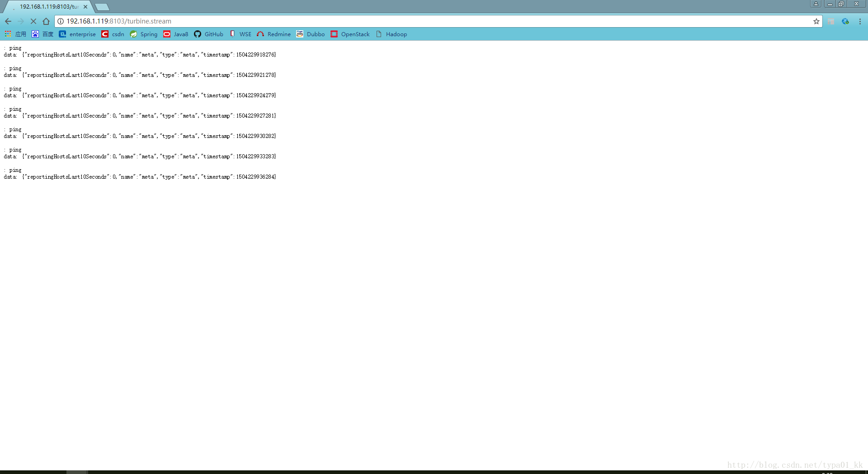Open the Hadoop bookmark
This screenshot has width=868, height=474.
tap(392, 34)
